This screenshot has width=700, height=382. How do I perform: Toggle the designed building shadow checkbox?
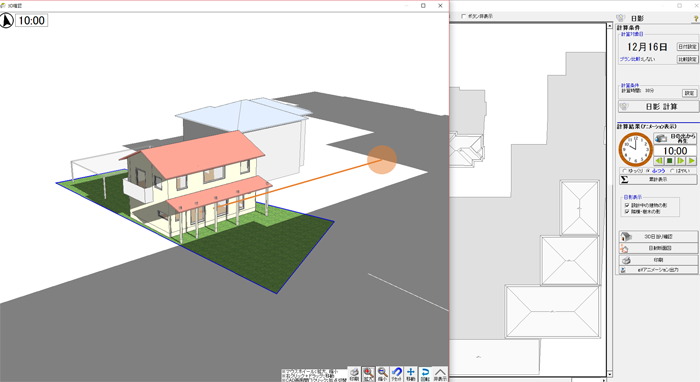click(627, 205)
